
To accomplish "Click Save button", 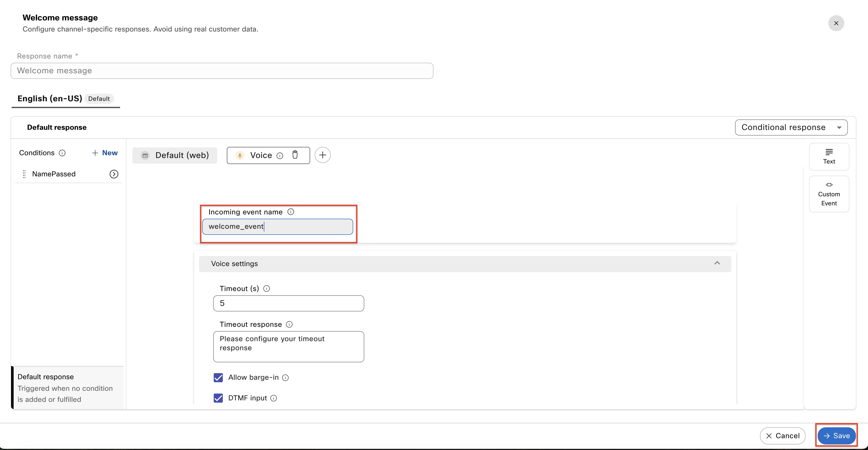I will tap(836, 436).
